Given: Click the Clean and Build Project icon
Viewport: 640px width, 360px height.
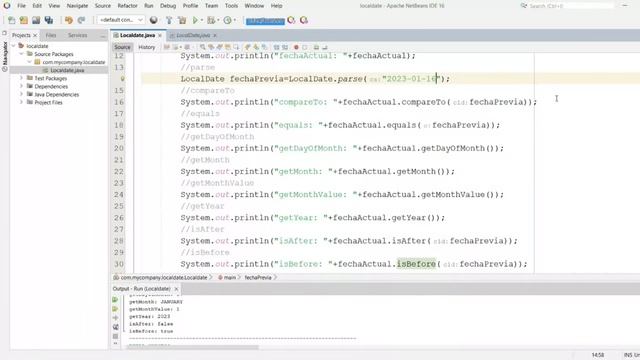Looking at the screenshot, I should pyautogui.click(x=182, y=20).
